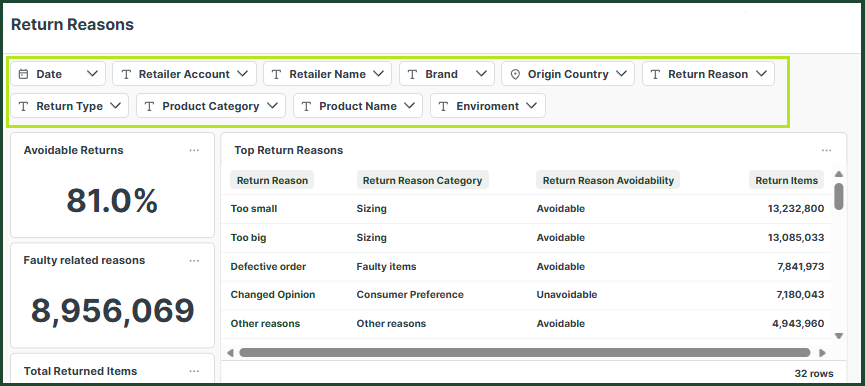Expand the Product Name filter

point(357,106)
